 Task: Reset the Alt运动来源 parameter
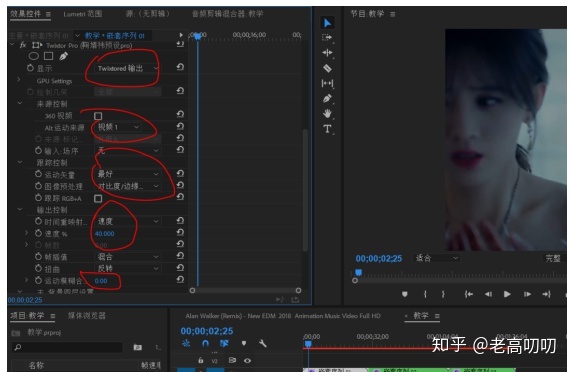(x=180, y=127)
